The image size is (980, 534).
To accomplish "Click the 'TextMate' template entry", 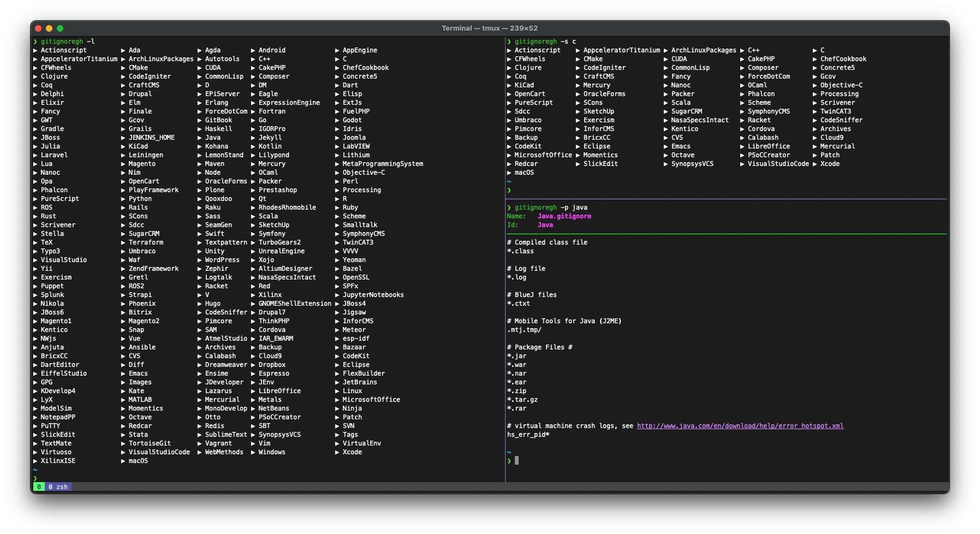I will pos(56,443).
